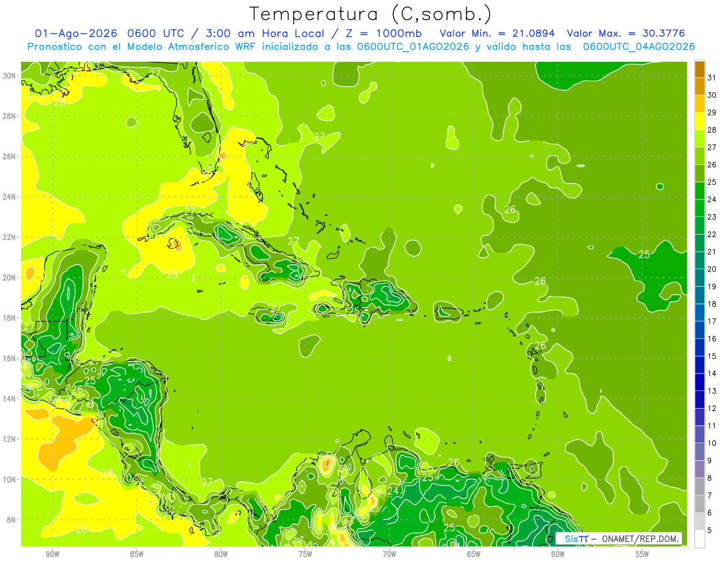This screenshot has width=728, height=562.
Task: Click the "75W" longitude axis label
Action: [x=305, y=554]
